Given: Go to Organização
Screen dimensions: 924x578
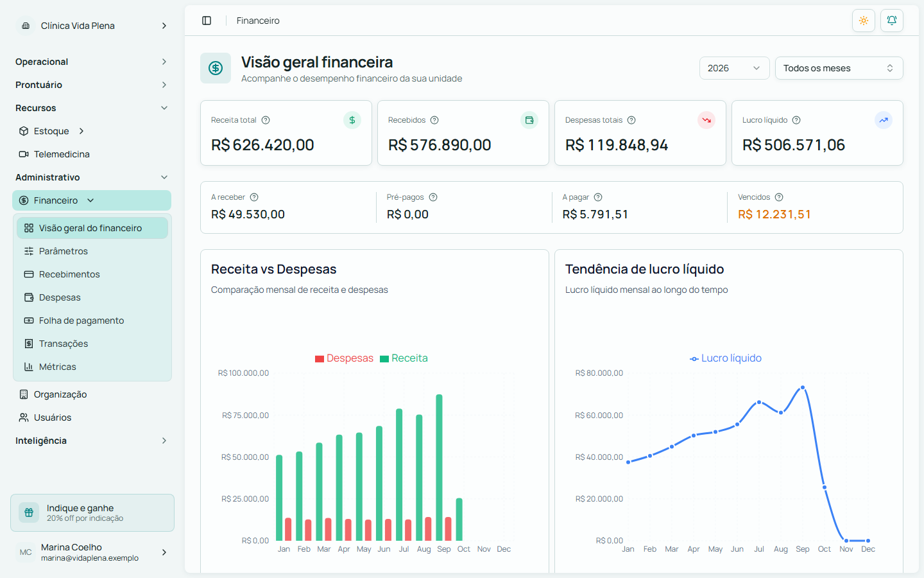Looking at the screenshot, I should click(92, 394).
